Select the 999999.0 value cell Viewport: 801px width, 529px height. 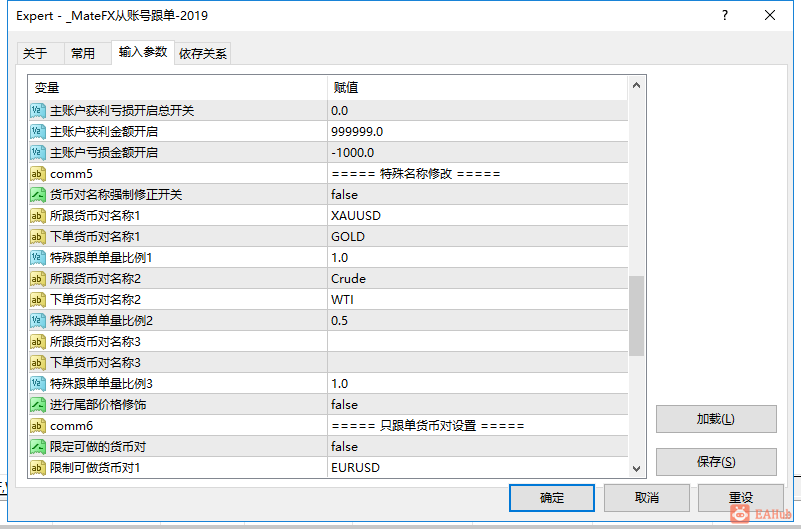pos(478,131)
